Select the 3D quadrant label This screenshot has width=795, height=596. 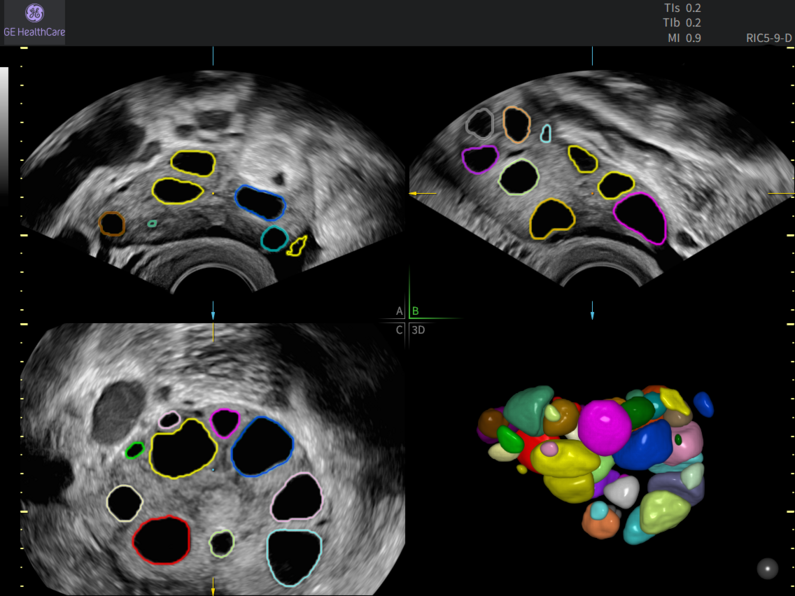coord(418,330)
